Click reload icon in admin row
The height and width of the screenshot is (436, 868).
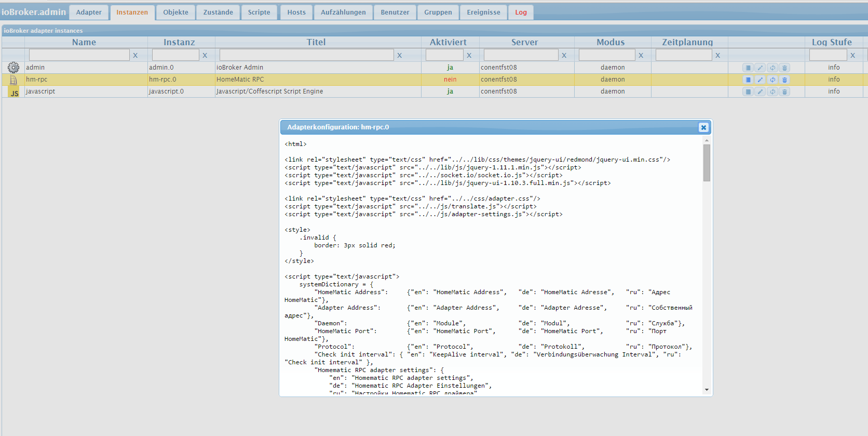[772, 68]
